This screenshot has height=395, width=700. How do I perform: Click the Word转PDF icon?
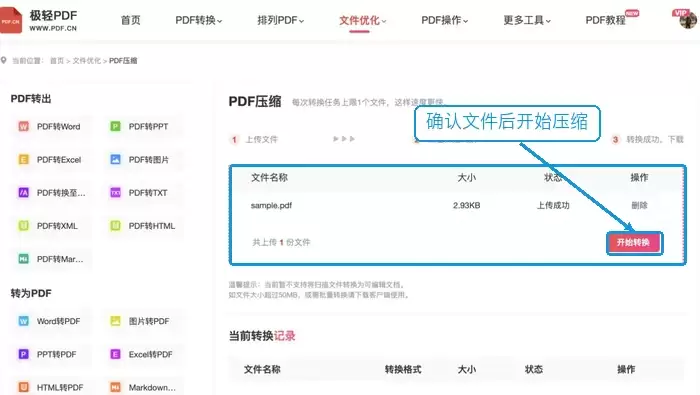click(24, 321)
